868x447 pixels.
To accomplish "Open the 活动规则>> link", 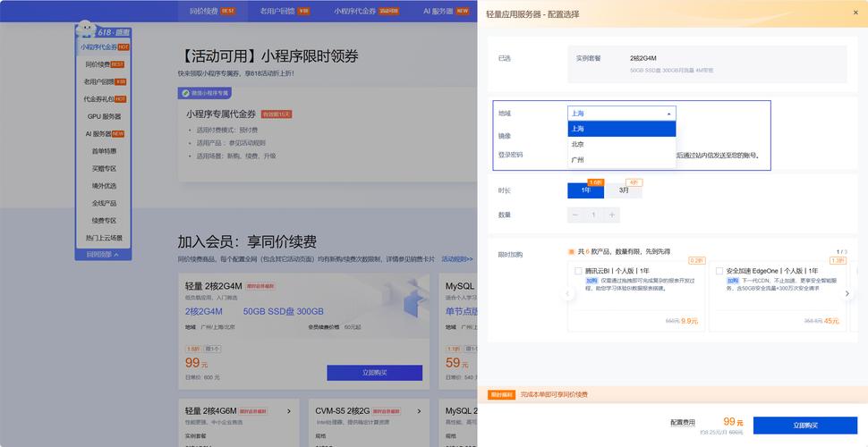I will coord(457,259).
